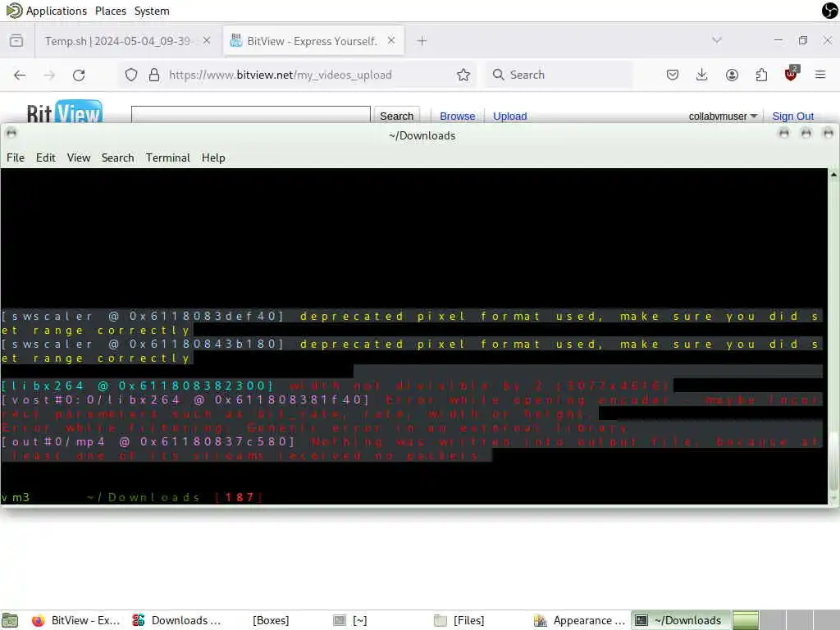Image resolution: width=840 pixels, height=630 pixels.
Task: Expand the collabvmuser account dropdown
Action: [x=723, y=116]
